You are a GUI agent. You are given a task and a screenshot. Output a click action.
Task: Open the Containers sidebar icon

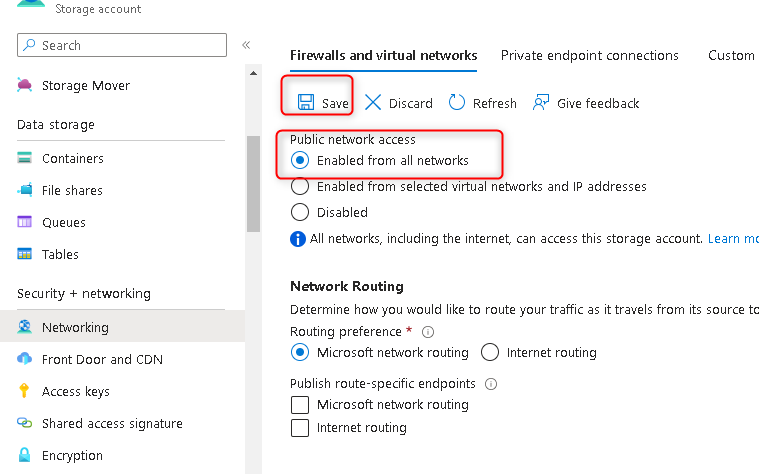(x=25, y=158)
